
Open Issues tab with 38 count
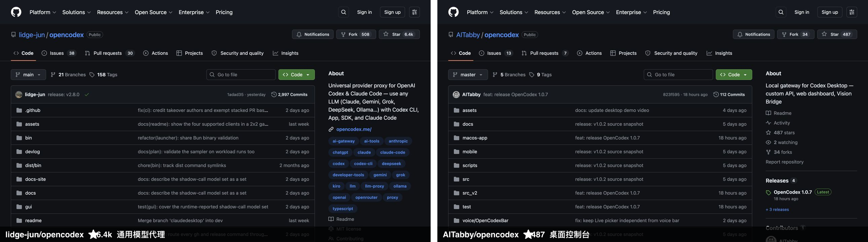[x=59, y=53]
